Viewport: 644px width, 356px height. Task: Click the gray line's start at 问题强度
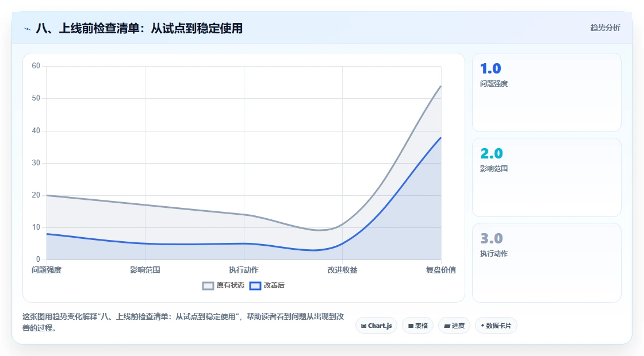(47, 195)
